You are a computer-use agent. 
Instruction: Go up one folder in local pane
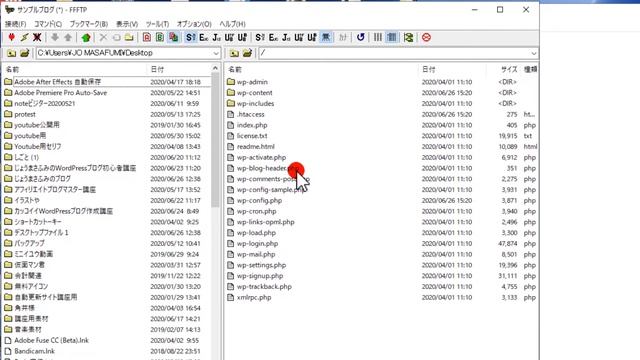point(11,53)
